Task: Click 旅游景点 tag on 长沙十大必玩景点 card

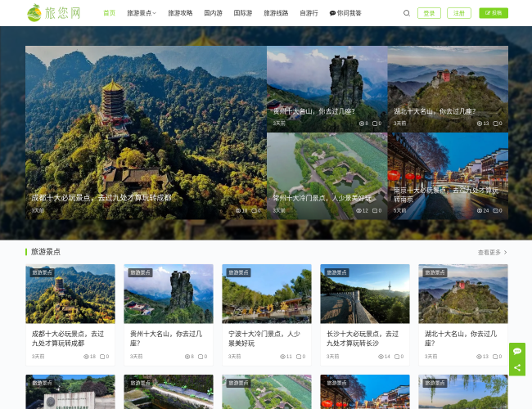Action: (336, 272)
